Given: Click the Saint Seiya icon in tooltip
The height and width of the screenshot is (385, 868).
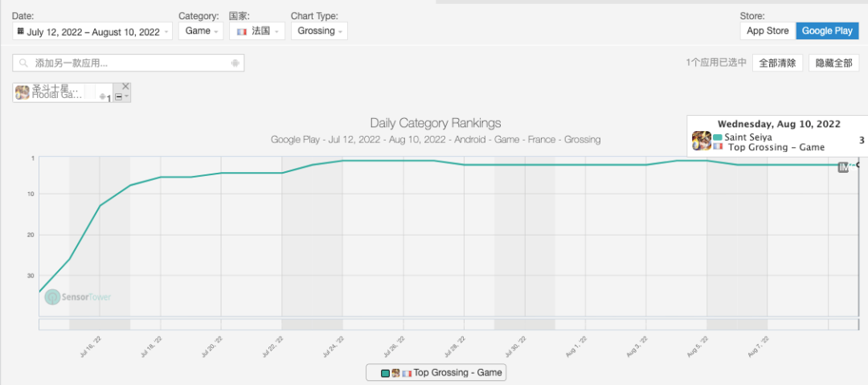Looking at the screenshot, I should tap(702, 141).
